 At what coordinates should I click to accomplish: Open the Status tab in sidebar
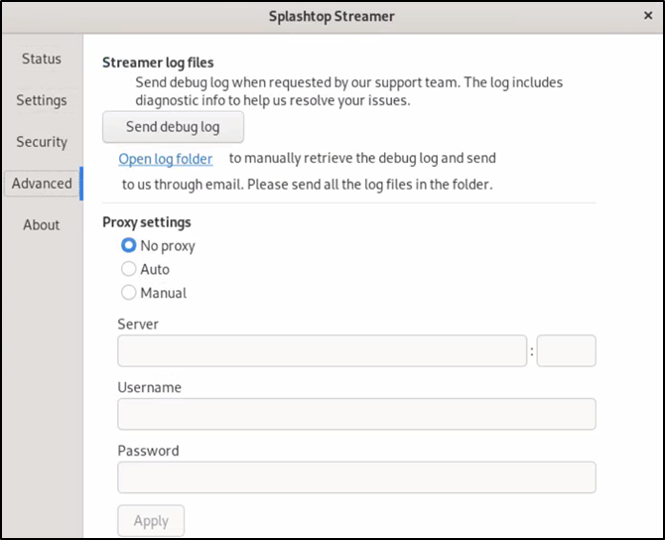click(42, 59)
